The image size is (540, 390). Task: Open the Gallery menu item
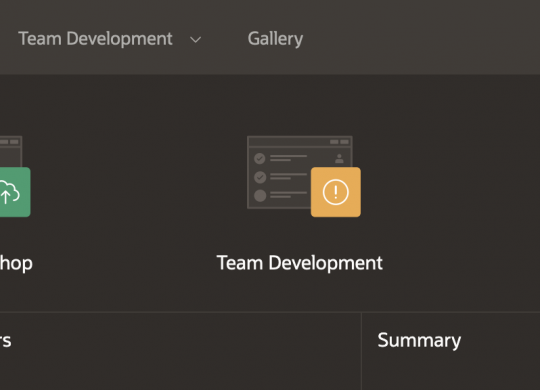tap(275, 39)
